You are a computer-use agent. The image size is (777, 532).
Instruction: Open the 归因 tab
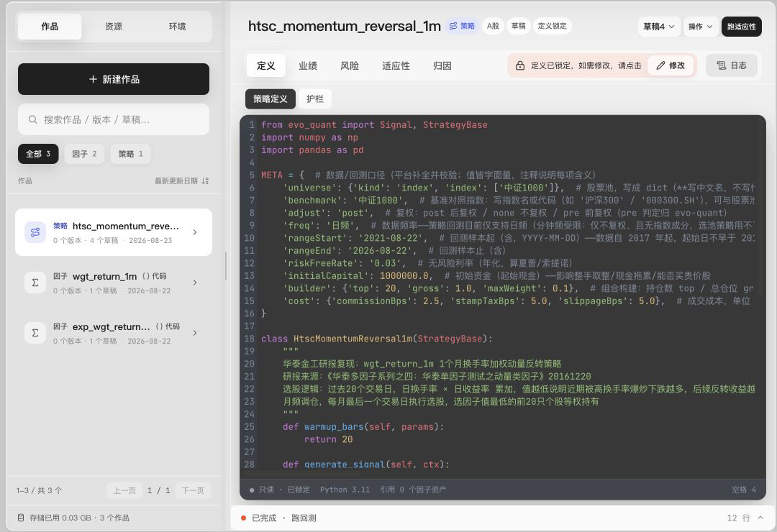click(442, 65)
